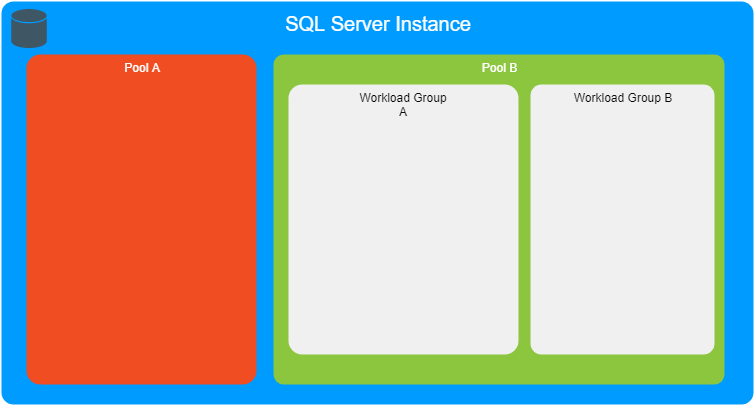Click inside the Workload Group A box
Screen dimensions: 754x405
click(x=403, y=230)
